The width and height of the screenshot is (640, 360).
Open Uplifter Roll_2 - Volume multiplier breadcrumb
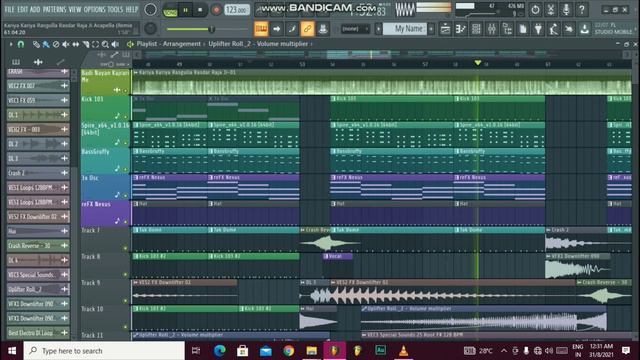[258, 44]
